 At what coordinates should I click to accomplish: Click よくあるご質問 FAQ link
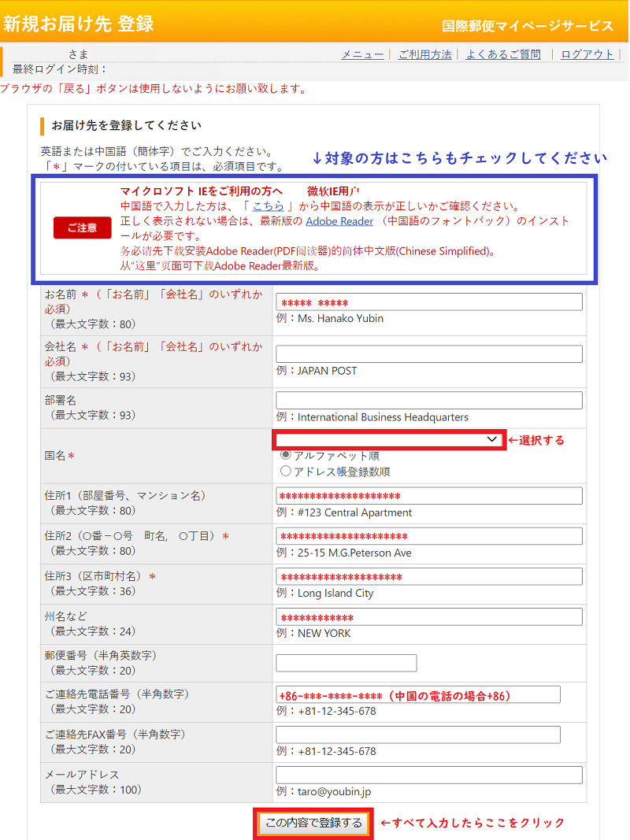click(503, 54)
